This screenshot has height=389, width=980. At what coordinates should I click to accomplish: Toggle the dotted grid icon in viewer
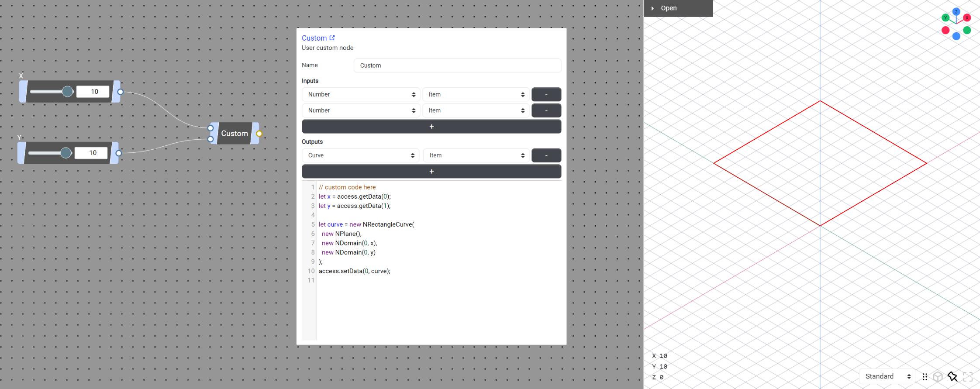point(925,377)
